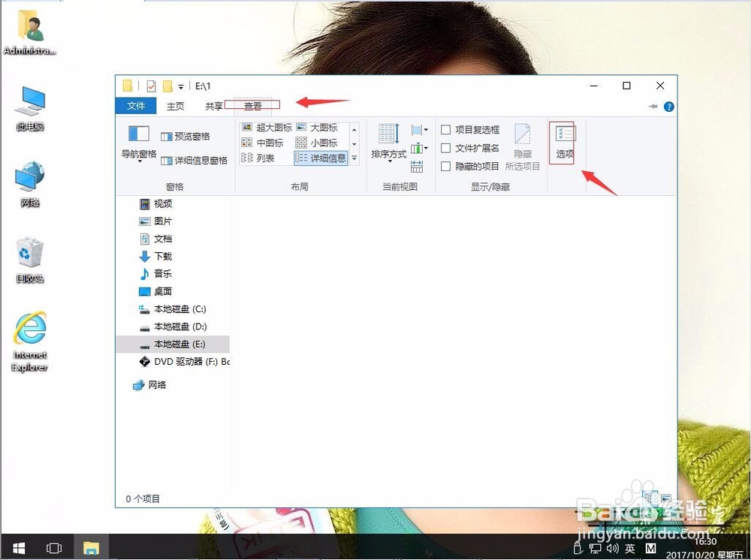The image size is (751, 560).
Task: Switch to the 共享 ribbon tab
Action: click(x=214, y=107)
